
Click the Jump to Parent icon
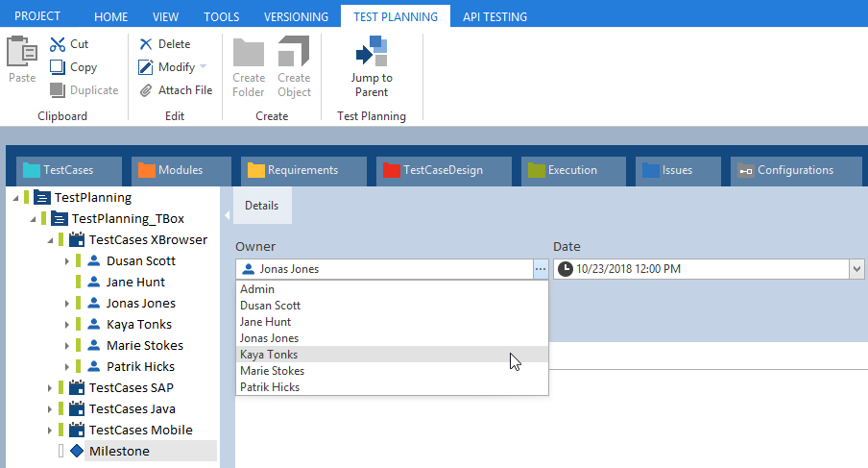[371, 52]
